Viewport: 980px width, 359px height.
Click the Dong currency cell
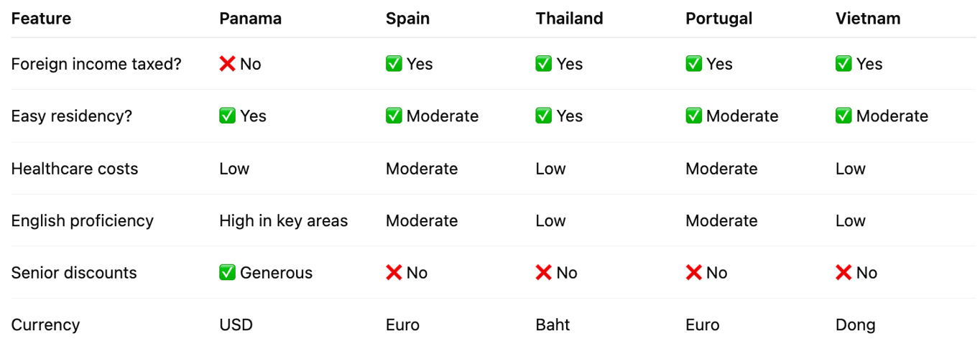pos(856,325)
